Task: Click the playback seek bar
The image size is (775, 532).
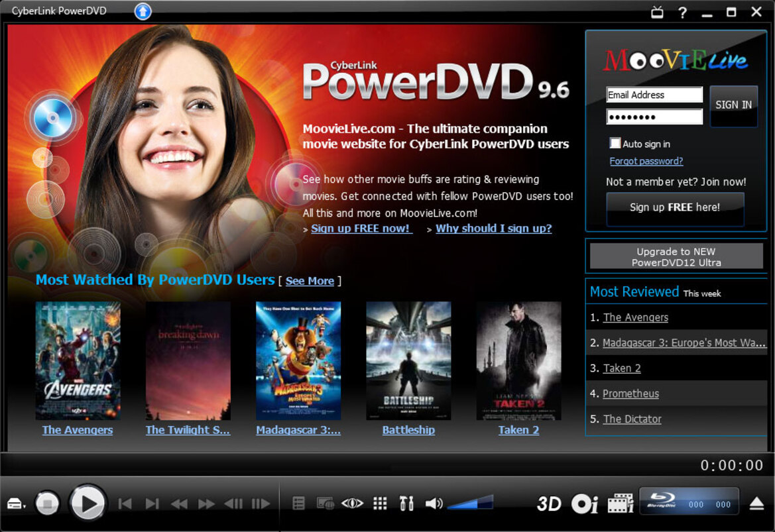Action: click(346, 465)
